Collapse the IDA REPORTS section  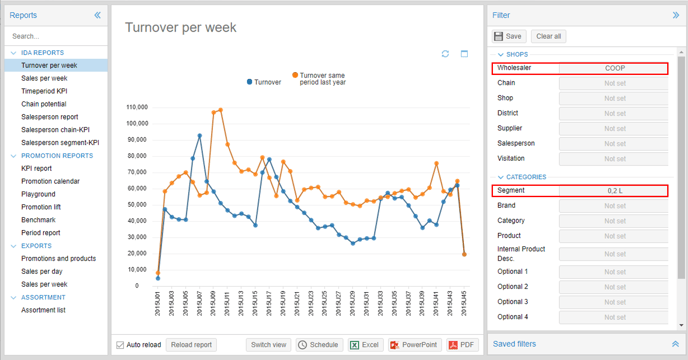point(14,53)
